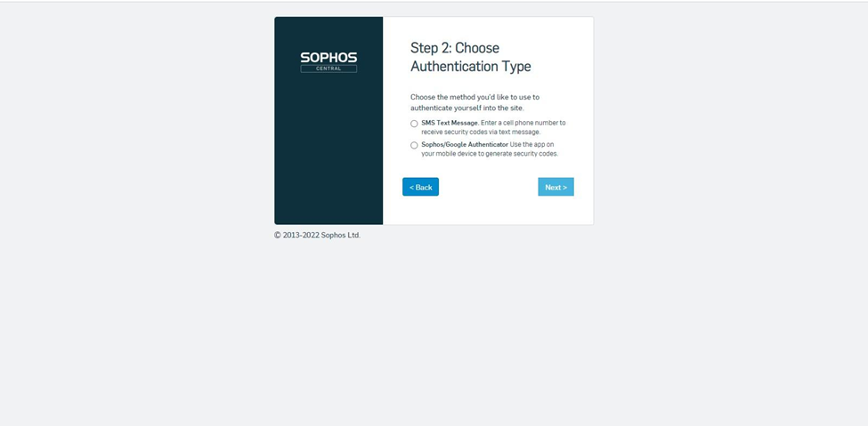This screenshot has height=426, width=868.
Task: Click the Next > button
Action: click(x=556, y=187)
